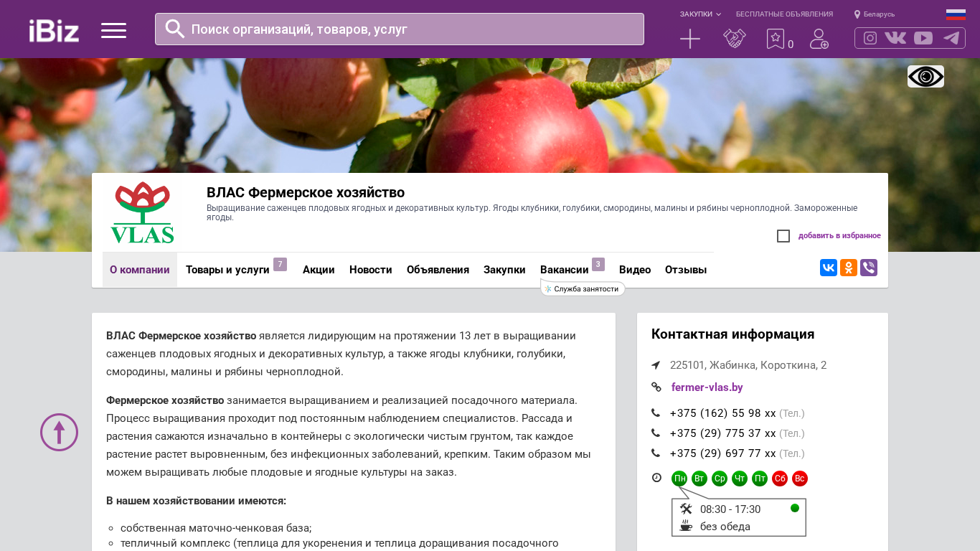Open the Видео tab
980x551 pixels.
click(x=635, y=270)
